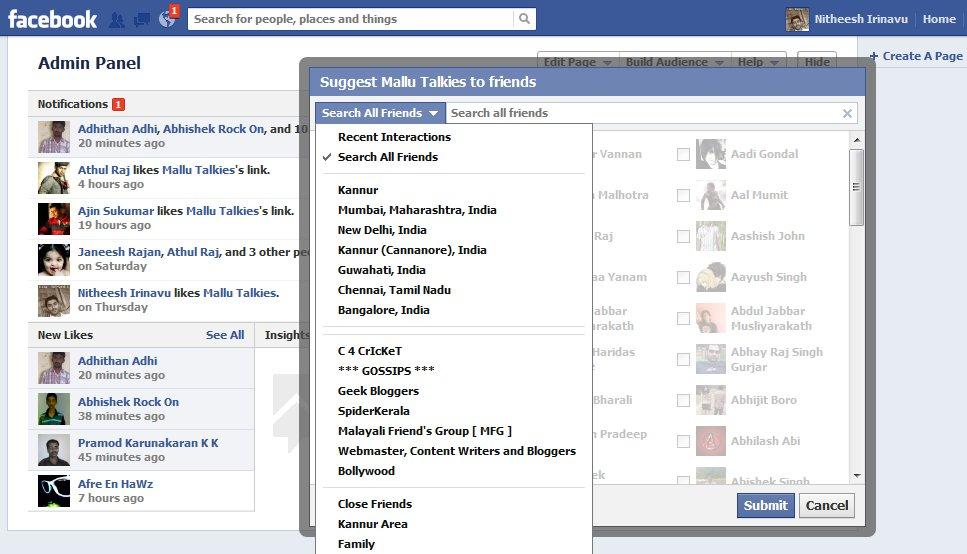Open Aal Mumit's profile thumbnail

tap(710, 195)
